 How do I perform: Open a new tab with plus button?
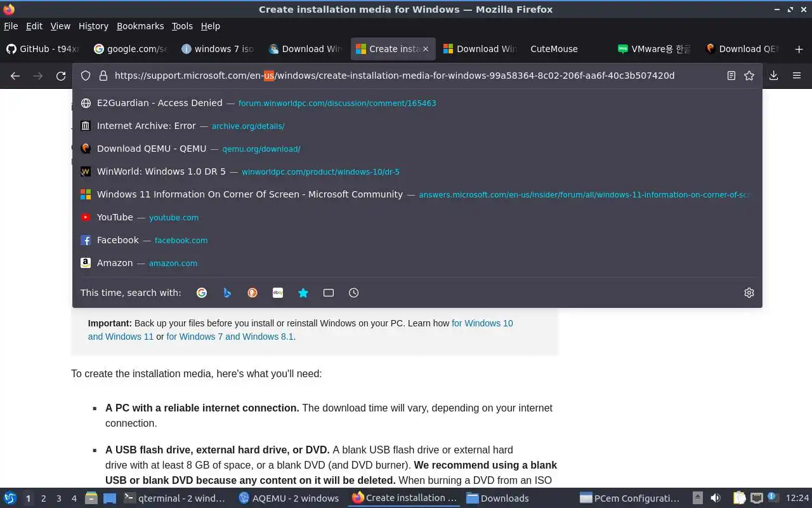(797, 49)
